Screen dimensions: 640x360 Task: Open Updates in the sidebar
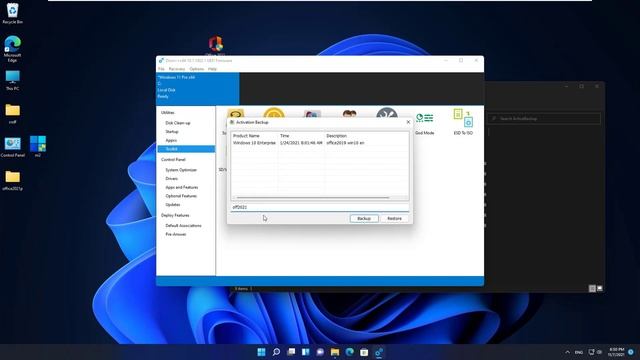(173, 204)
